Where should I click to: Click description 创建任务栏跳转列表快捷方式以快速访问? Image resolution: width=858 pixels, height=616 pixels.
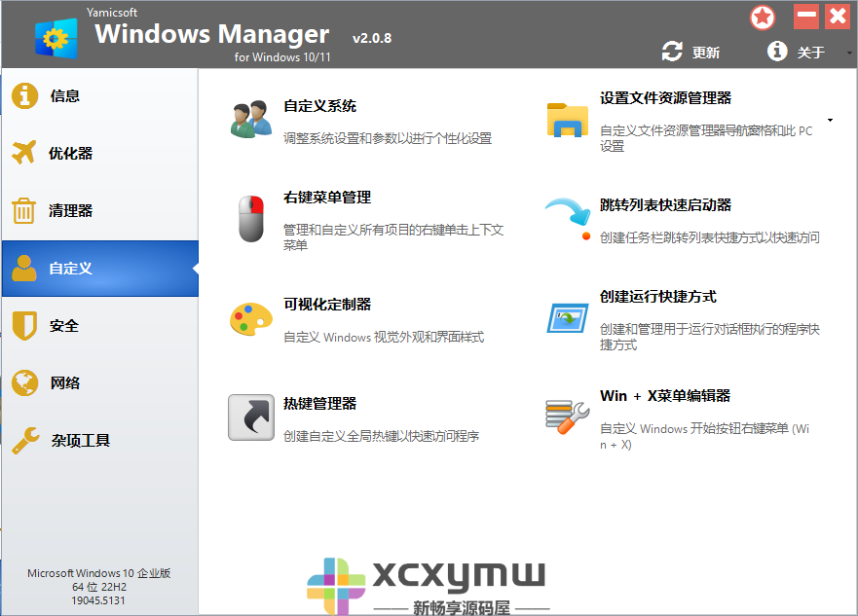click(x=710, y=237)
